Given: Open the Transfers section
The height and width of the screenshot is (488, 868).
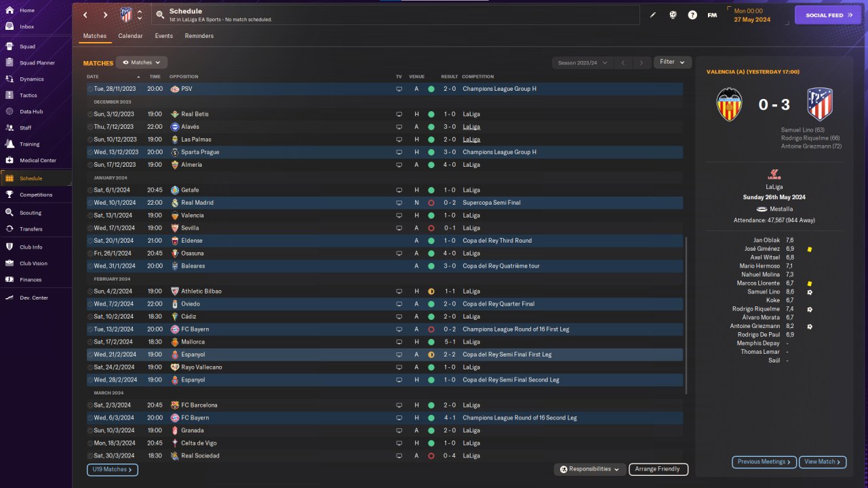Looking at the screenshot, I should 31,229.
